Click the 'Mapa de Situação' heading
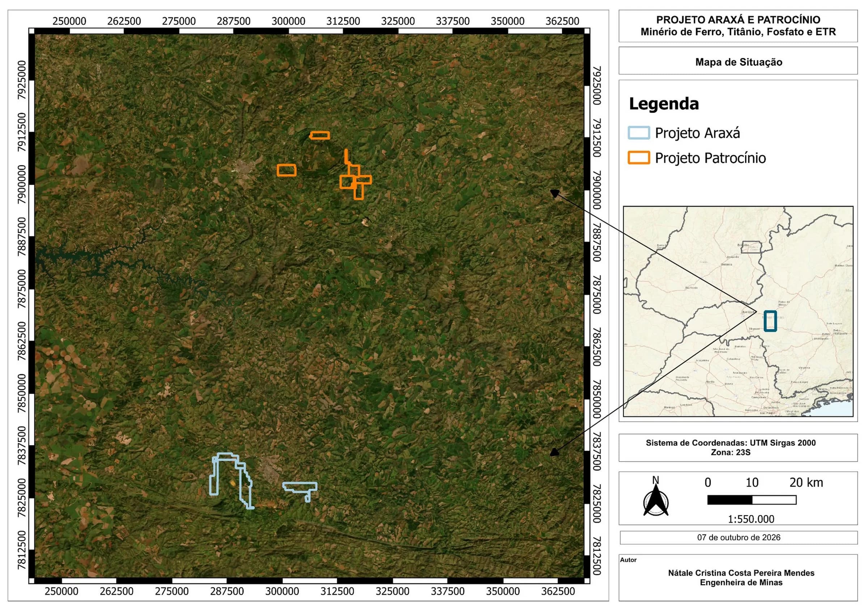 pyautogui.click(x=739, y=62)
